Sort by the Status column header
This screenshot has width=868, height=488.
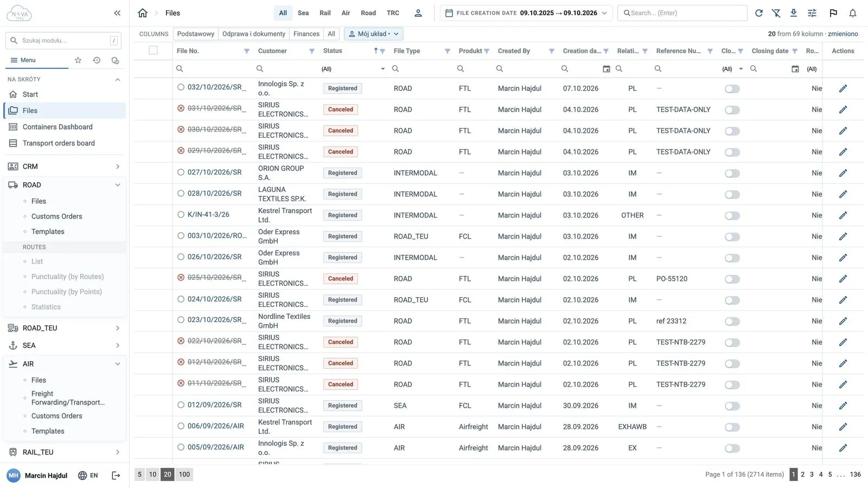(x=333, y=51)
